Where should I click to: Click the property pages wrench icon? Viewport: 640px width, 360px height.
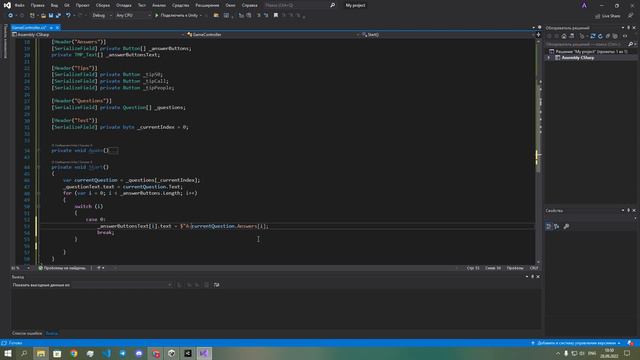coord(566,227)
